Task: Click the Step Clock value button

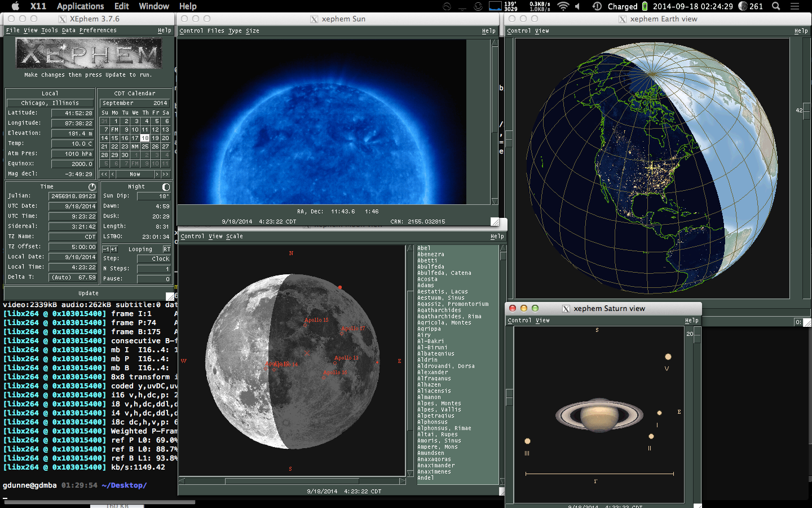Action: point(153,259)
